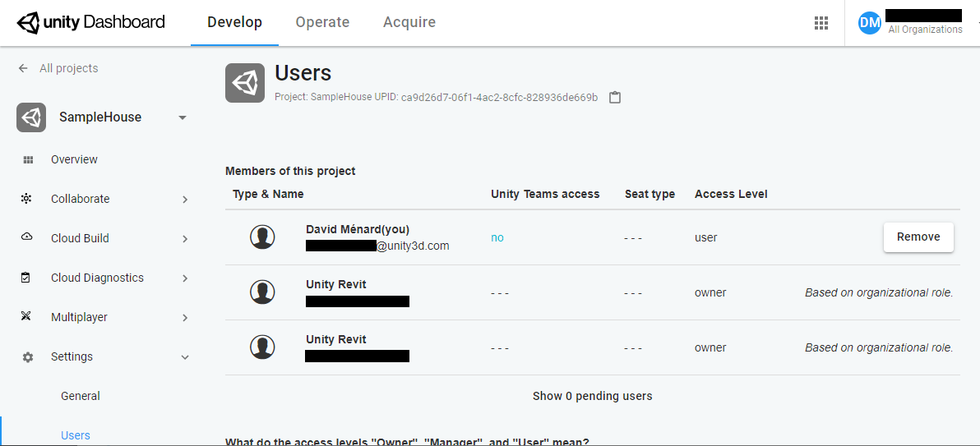Expand the Multiplayer section chevron
Screen dimensions: 980x446
click(185, 317)
